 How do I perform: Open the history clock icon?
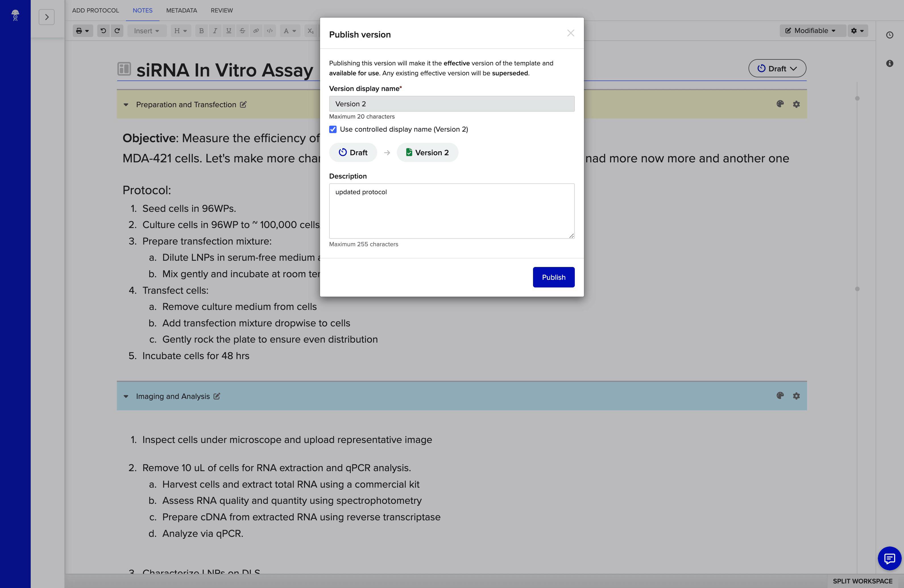(x=890, y=35)
